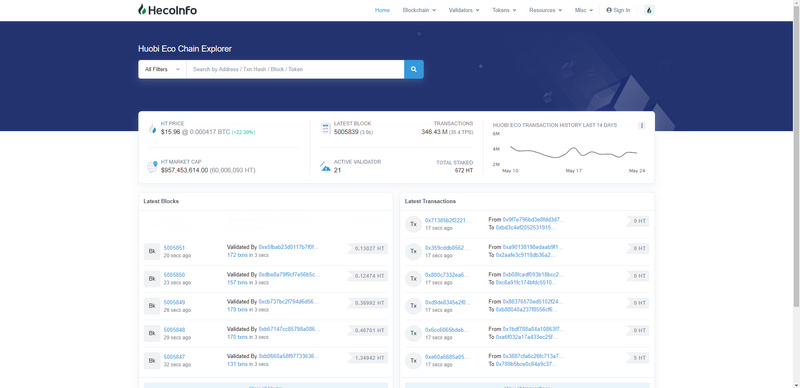This screenshot has width=800, height=388.
Task: Open the All Filters dropdown
Action: pyautogui.click(x=162, y=69)
